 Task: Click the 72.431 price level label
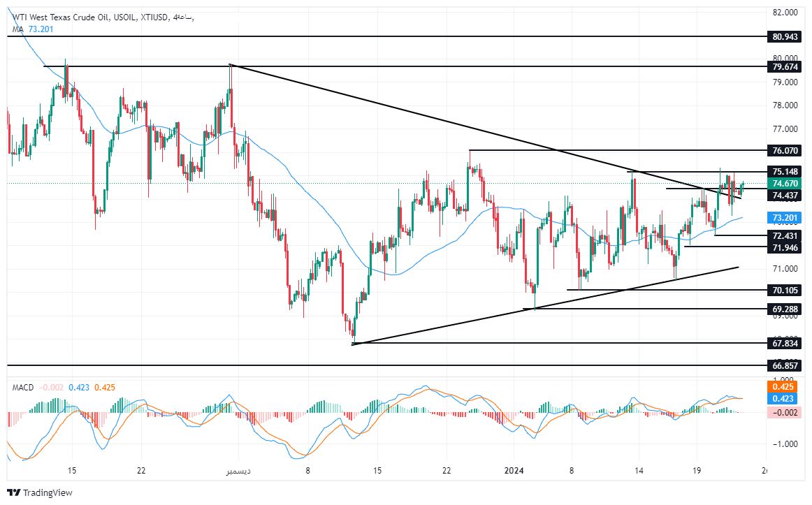[785, 235]
